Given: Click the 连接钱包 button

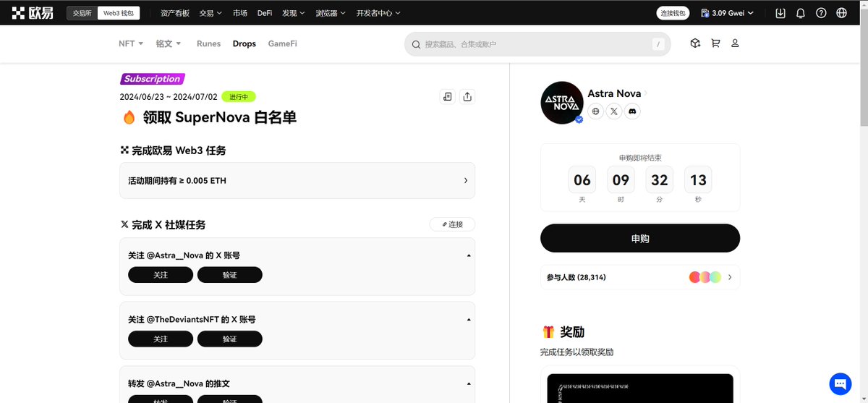Looking at the screenshot, I should click(x=673, y=13).
